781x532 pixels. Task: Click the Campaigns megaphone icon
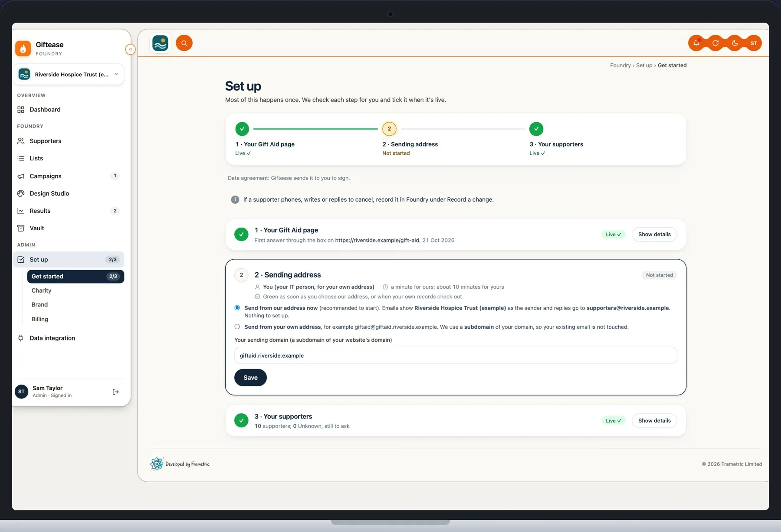point(21,176)
